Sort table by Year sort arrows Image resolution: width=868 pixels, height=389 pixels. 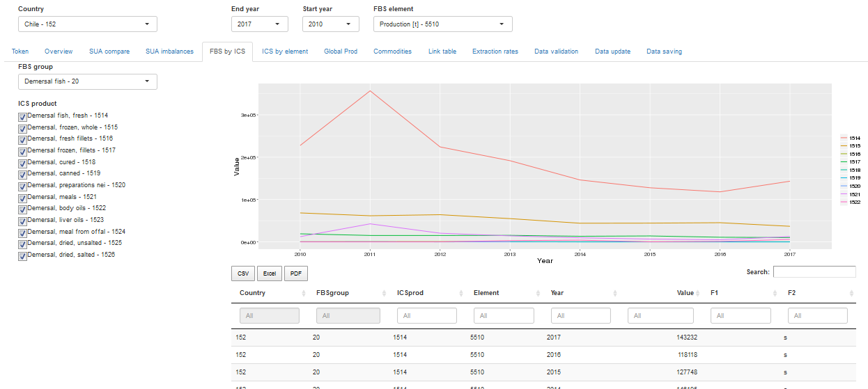pos(614,293)
